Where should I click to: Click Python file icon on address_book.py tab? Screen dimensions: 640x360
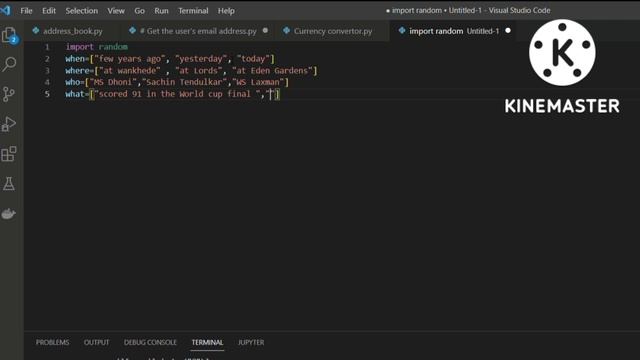(36, 31)
